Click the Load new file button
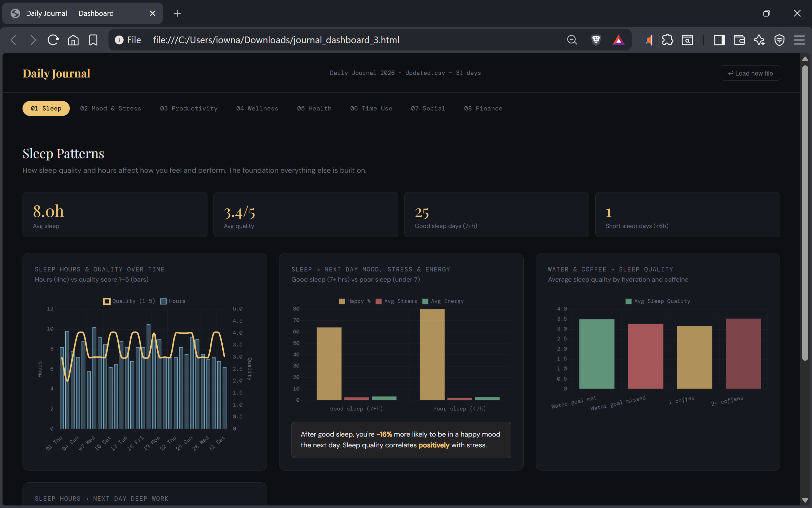The height and width of the screenshot is (508, 812). [750, 73]
